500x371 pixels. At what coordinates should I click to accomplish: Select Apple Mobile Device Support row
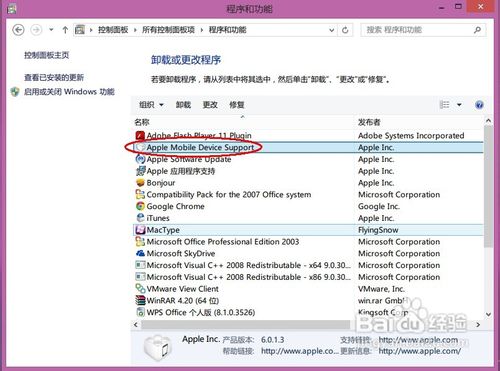[308, 147]
